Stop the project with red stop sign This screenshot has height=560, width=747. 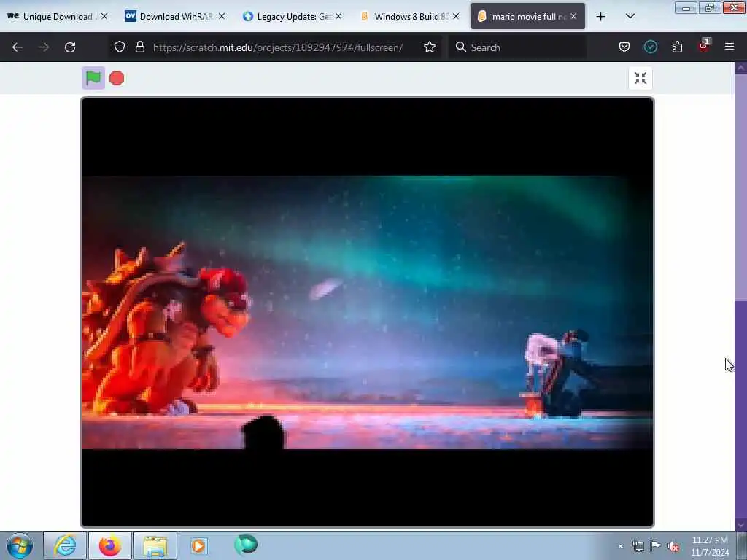(117, 78)
